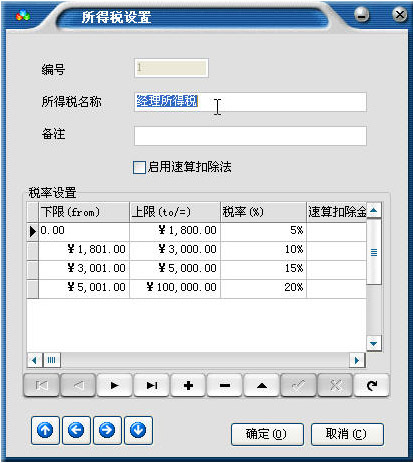Screen dimensions: 413x463
Task: Confirm with 确定 (O) button
Action: point(267,434)
